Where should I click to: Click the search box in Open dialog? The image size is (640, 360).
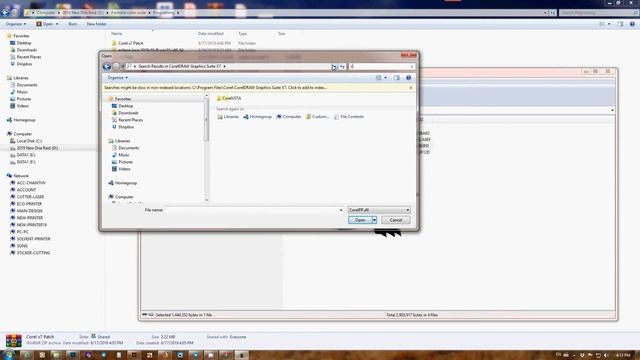coord(381,66)
